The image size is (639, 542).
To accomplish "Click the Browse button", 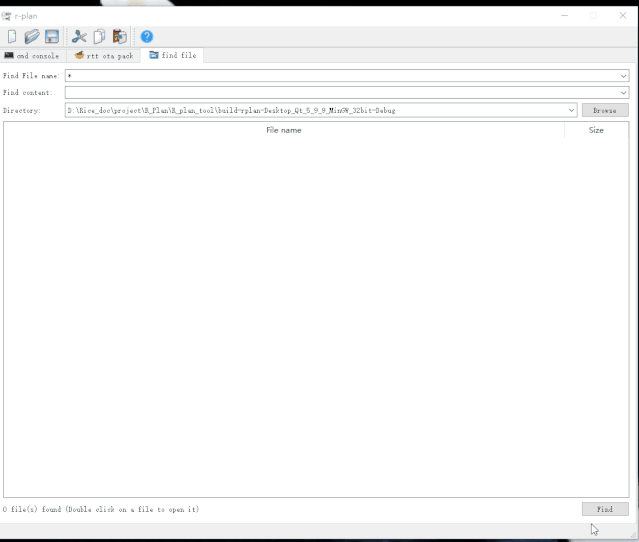I will point(605,110).
